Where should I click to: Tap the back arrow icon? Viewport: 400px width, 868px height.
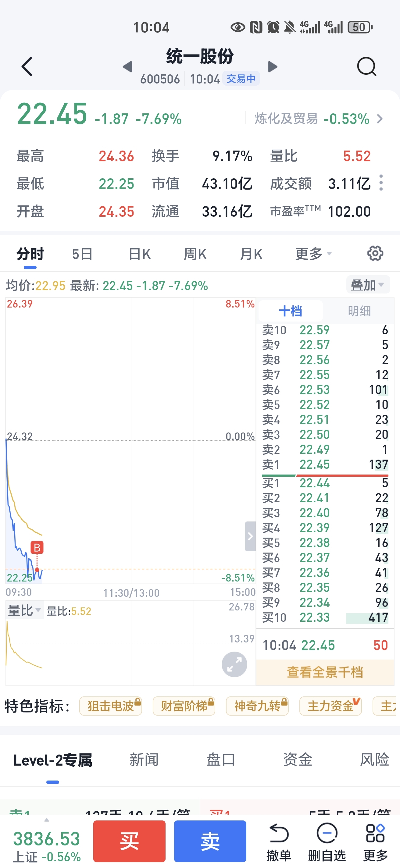[27, 66]
